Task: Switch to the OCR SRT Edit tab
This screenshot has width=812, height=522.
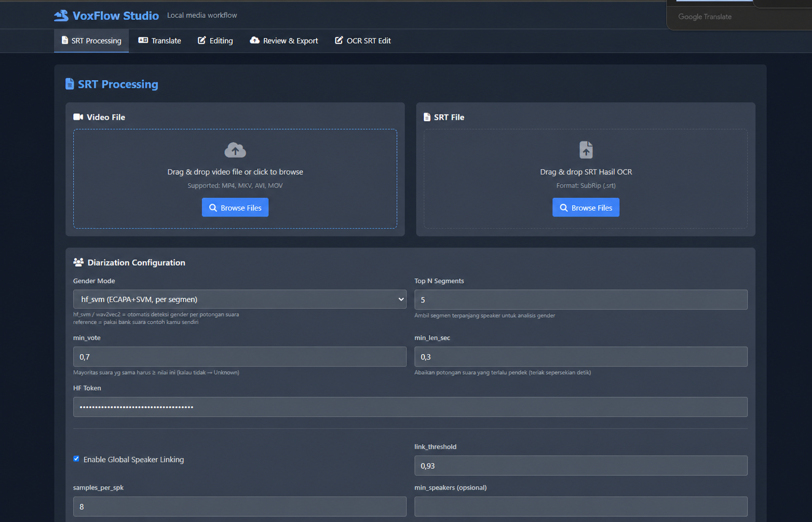Action: point(362,40)
